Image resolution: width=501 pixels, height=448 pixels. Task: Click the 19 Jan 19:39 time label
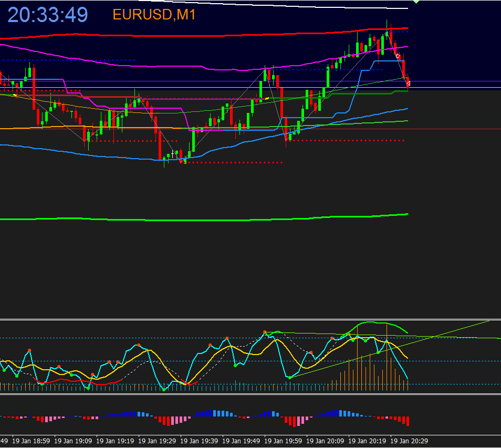click(x=199, y=441)
